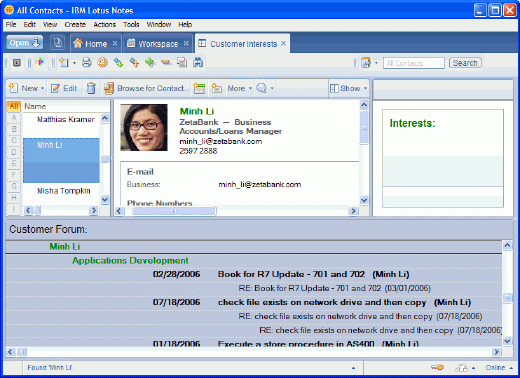The height and width of the screenshot is (378, 520).
Task: Open the Help menu
Action: pos(185,24)
